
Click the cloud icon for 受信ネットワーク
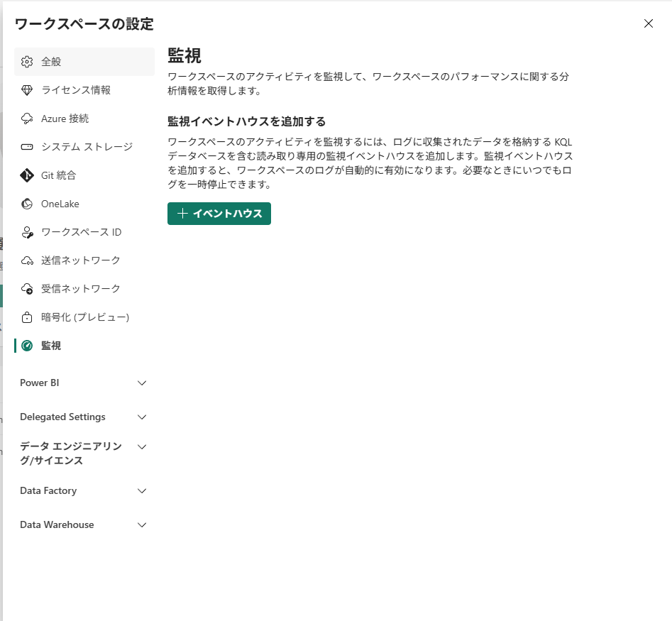[27, 289]
